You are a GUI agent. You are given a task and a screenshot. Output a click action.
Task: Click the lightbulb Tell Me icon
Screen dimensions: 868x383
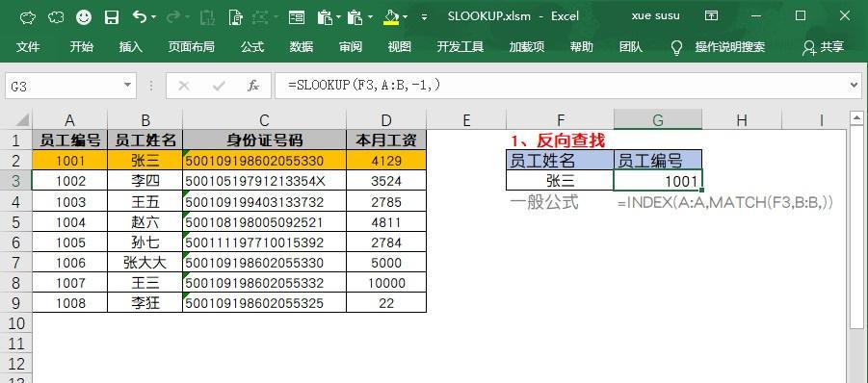point(676,47)
